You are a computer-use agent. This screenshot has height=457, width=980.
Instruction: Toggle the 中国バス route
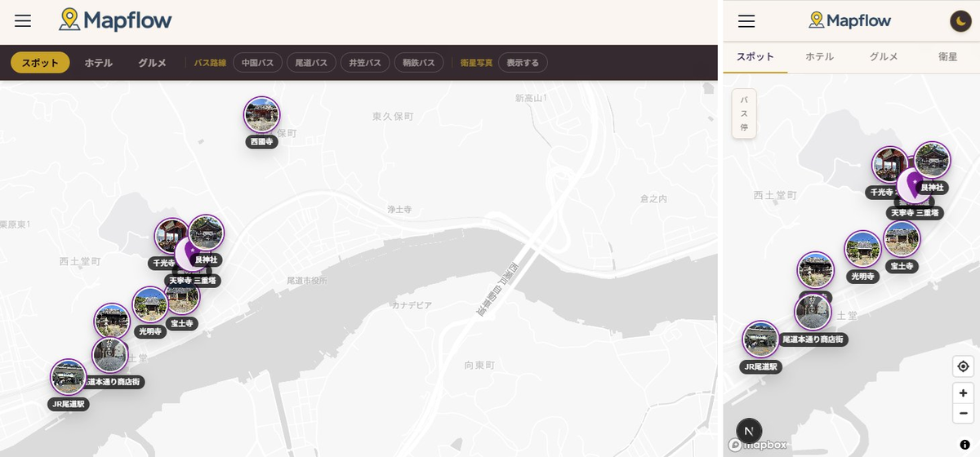coord(258,63)
